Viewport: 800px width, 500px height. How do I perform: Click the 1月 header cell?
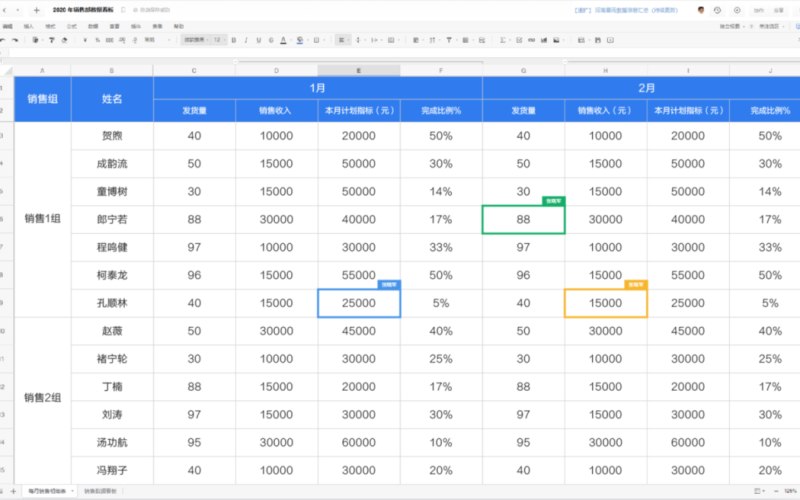click(317, 88)
